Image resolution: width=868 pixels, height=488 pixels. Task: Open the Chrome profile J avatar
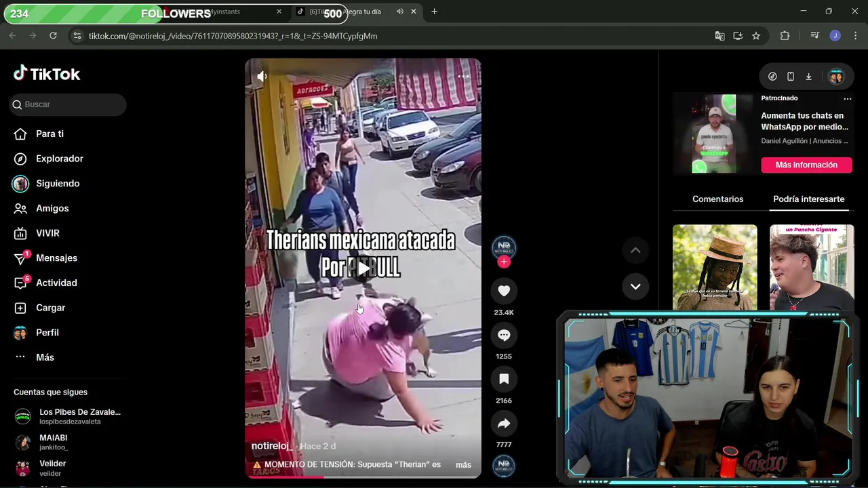[835, 36]
